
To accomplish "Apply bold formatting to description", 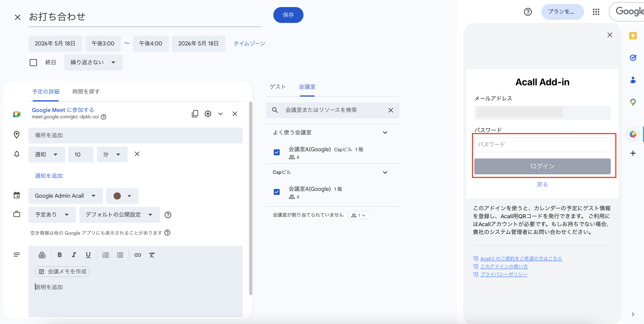I will click(59, 255).
